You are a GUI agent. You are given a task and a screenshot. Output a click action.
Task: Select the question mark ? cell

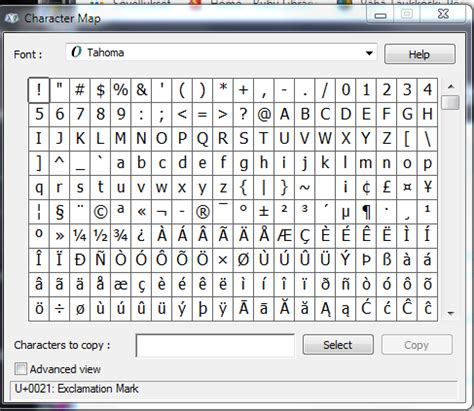coord(243,114)
